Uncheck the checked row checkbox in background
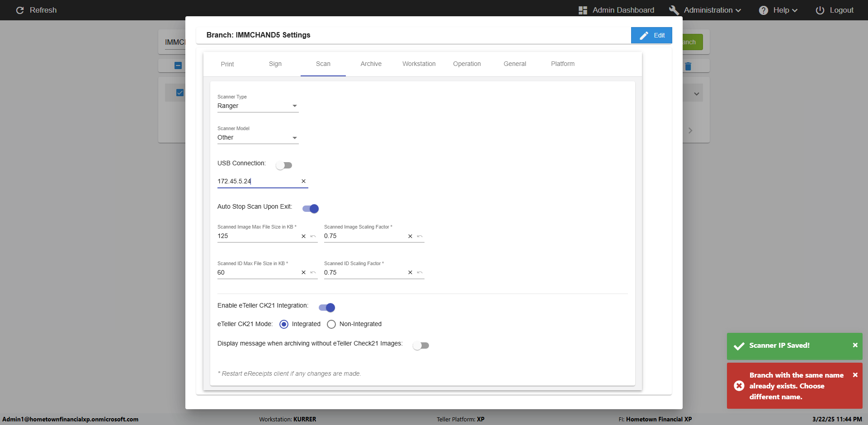This screenshot has height=425, width=868. click(180, 93)
